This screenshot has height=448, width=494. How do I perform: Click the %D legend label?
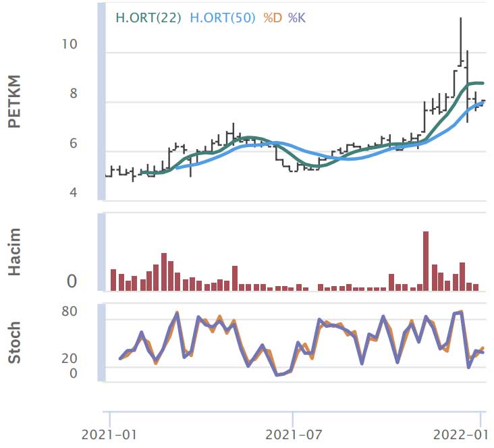pyautogui.click(x=273, y=18)
